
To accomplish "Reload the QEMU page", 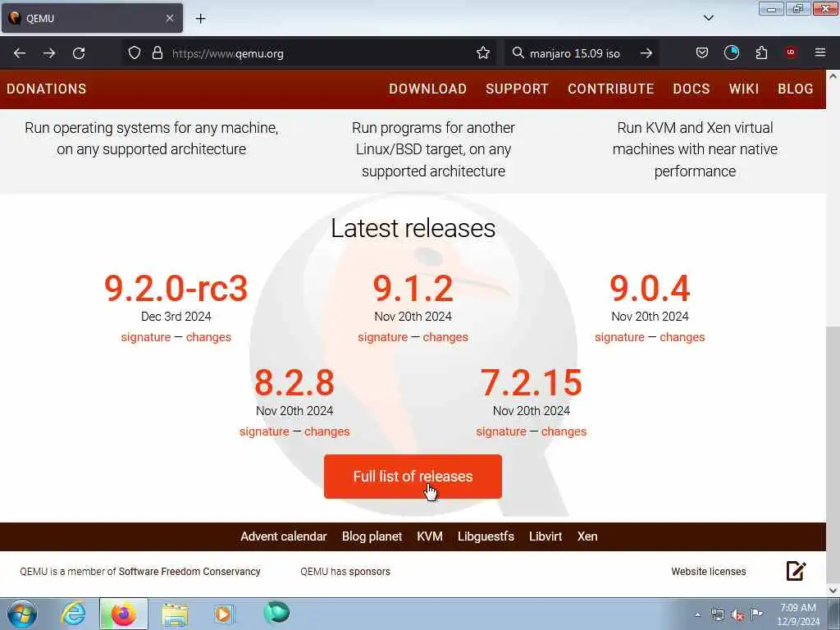I will click(x=79, y=53).
